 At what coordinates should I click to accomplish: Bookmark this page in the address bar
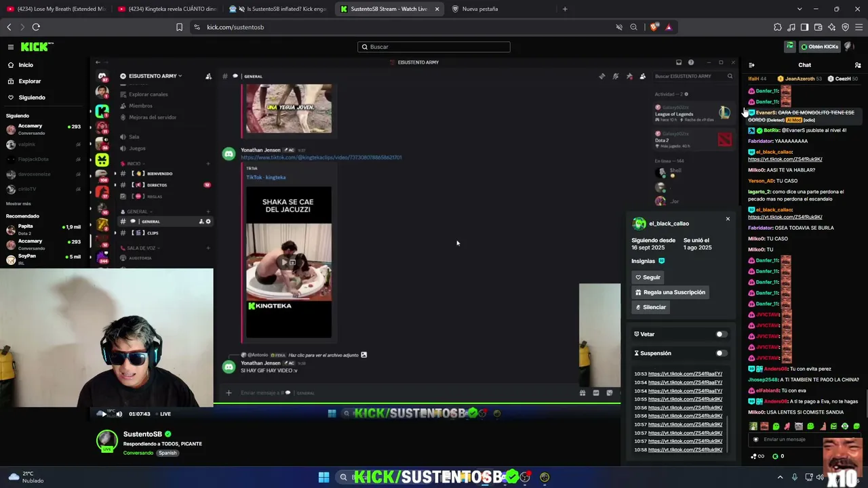pos(179,27)
